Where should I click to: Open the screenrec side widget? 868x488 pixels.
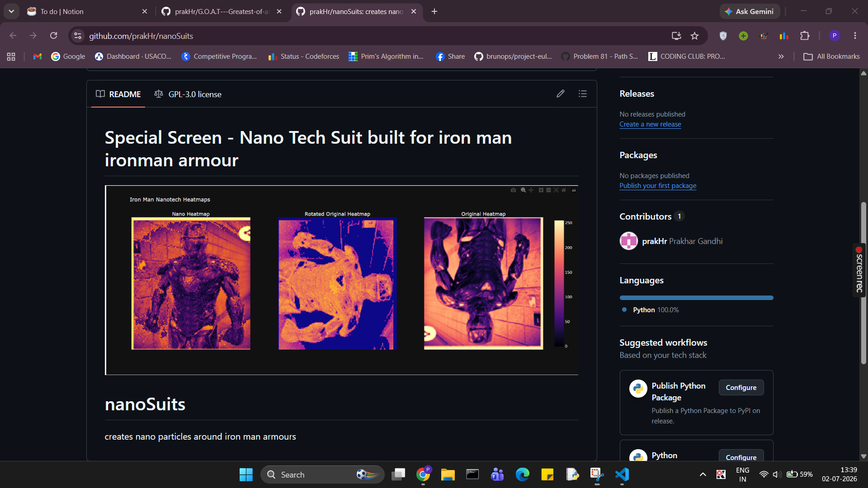point(859,270)
